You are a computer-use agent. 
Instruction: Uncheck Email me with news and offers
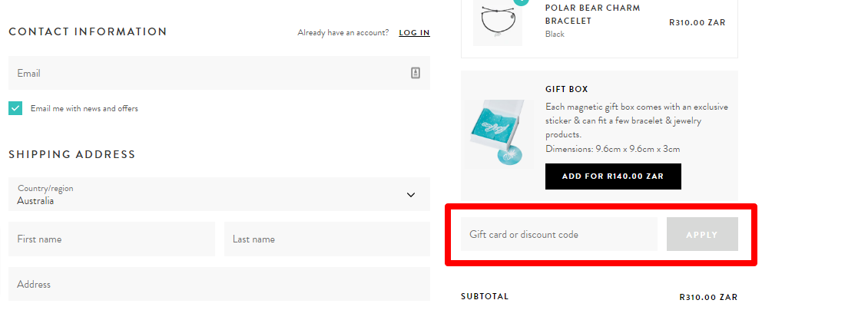click(15, 108)
